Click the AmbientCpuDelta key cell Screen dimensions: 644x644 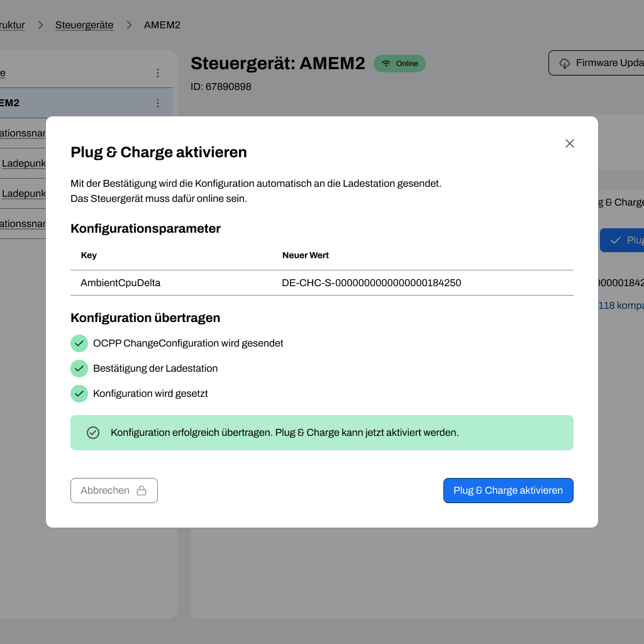pos(120,282)
